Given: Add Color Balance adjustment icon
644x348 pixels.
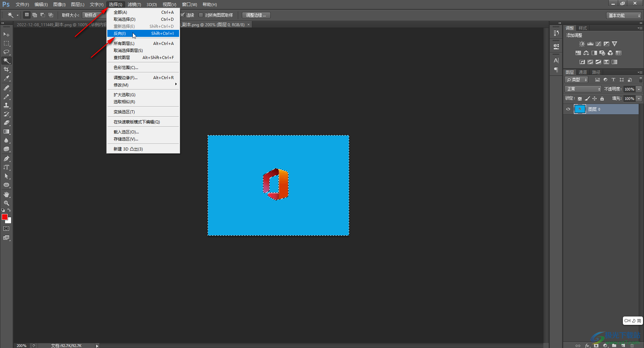Looking at the screenshot, I should tap(586, 53).
